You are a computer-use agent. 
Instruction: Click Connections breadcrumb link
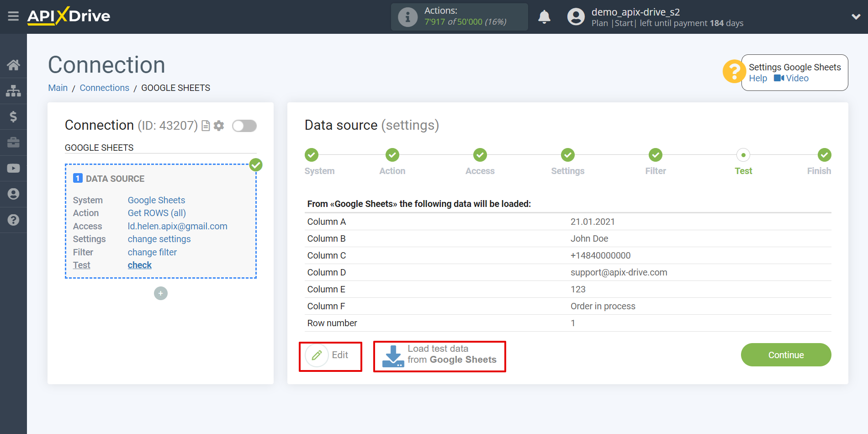(x=105, y=88)
